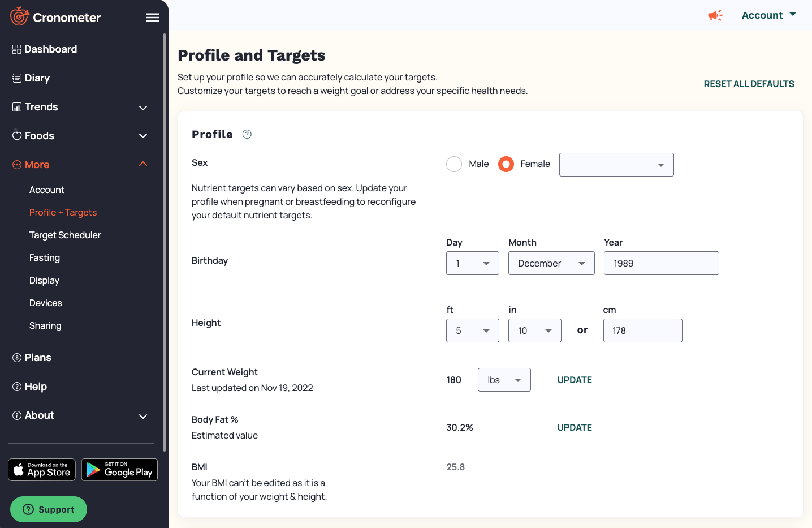
Task: Click the birthday Year input field
Action: [662, 263]
